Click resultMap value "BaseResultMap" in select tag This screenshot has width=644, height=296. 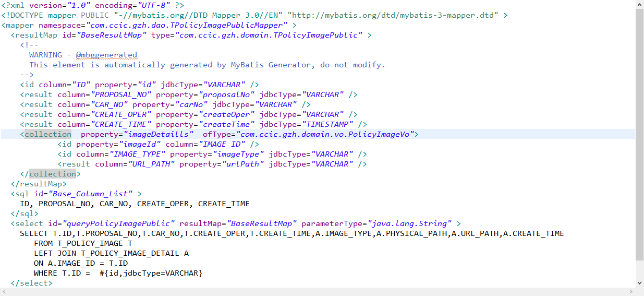pos(262,223)
